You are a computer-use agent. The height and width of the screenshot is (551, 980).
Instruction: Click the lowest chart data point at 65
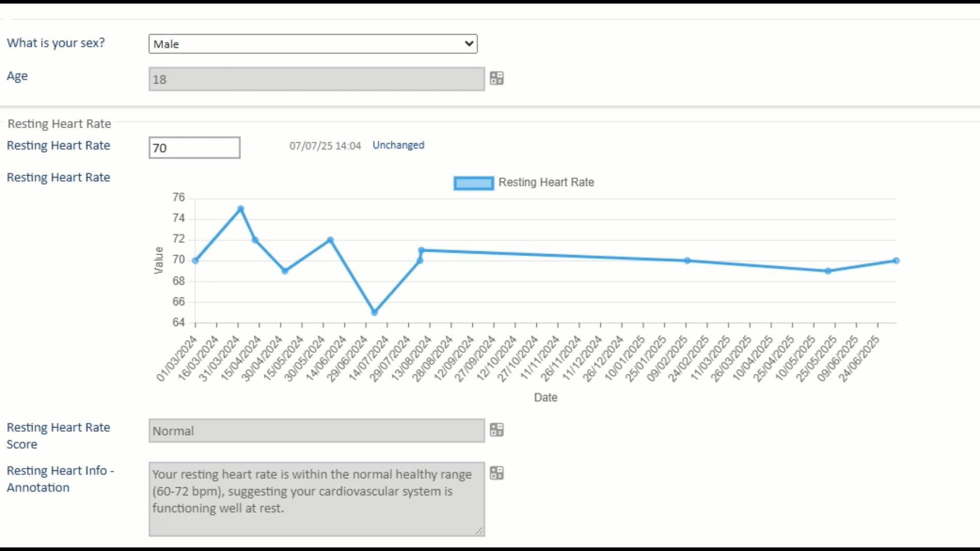click(x=374, y=312)
